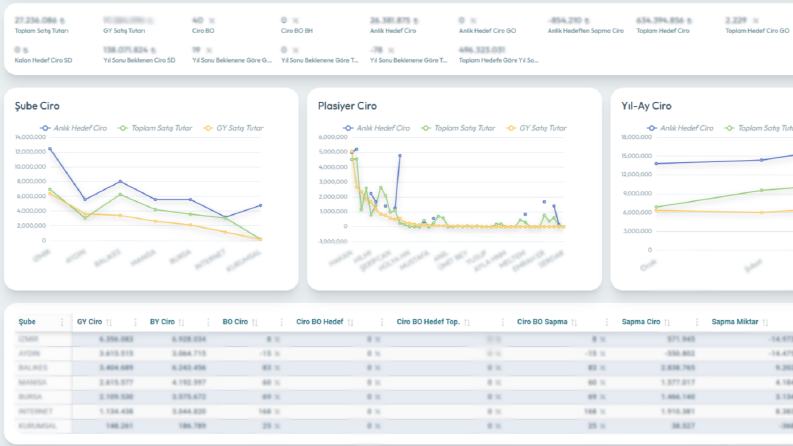Sort by Ciro BO Hedef column
Viewport: 793px width, 446px height.
(350, 322)
